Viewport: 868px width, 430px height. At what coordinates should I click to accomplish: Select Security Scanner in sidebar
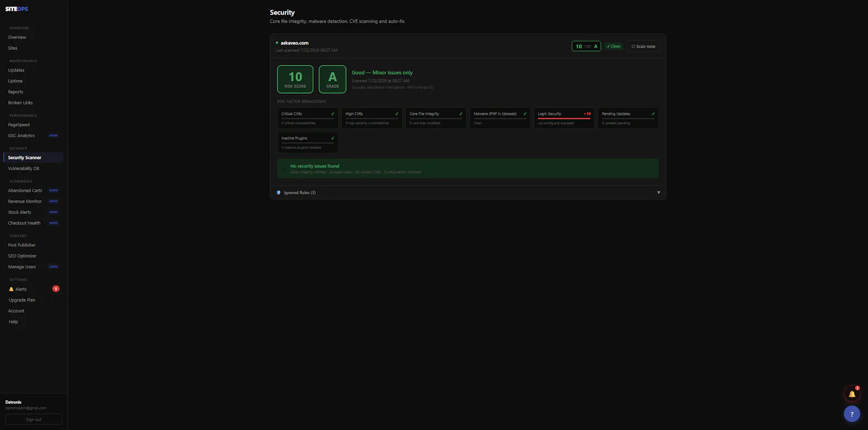coord(33,158)
